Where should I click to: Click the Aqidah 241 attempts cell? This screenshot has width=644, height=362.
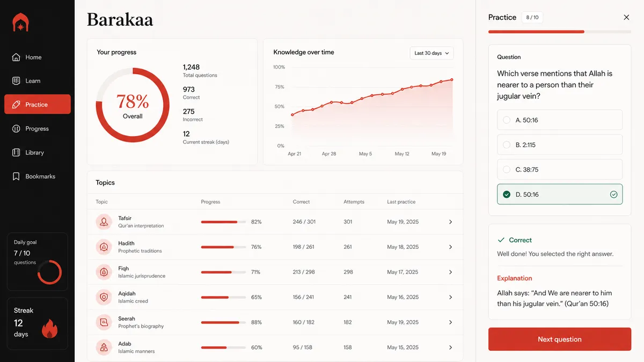[x=348, y=297]
